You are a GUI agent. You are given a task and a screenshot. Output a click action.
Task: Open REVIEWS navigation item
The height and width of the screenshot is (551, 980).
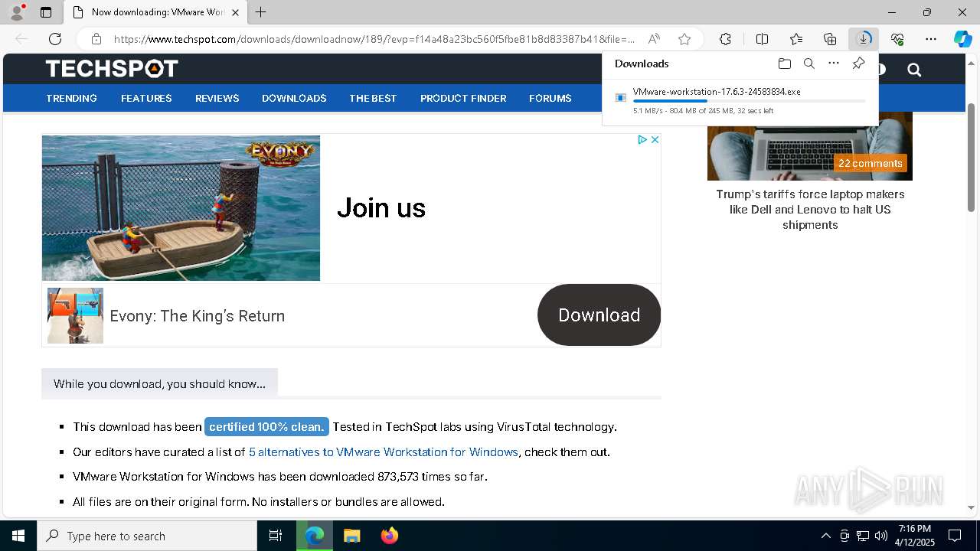tap(217, 98)
